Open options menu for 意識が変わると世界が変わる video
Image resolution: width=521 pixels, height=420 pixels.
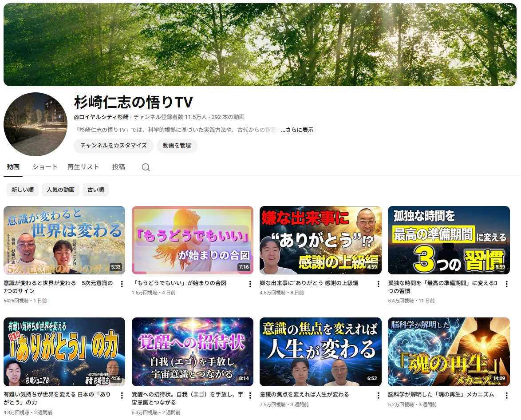click(x=122, y=284)
